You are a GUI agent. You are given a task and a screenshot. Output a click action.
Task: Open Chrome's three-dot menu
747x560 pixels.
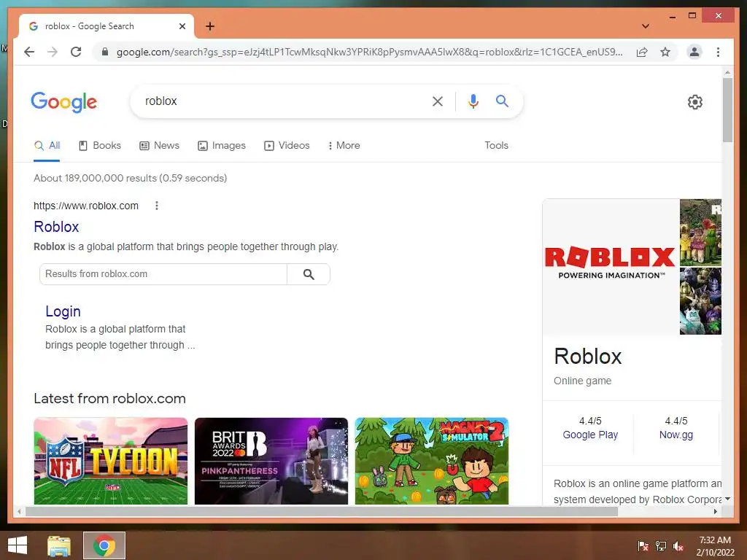718,52
